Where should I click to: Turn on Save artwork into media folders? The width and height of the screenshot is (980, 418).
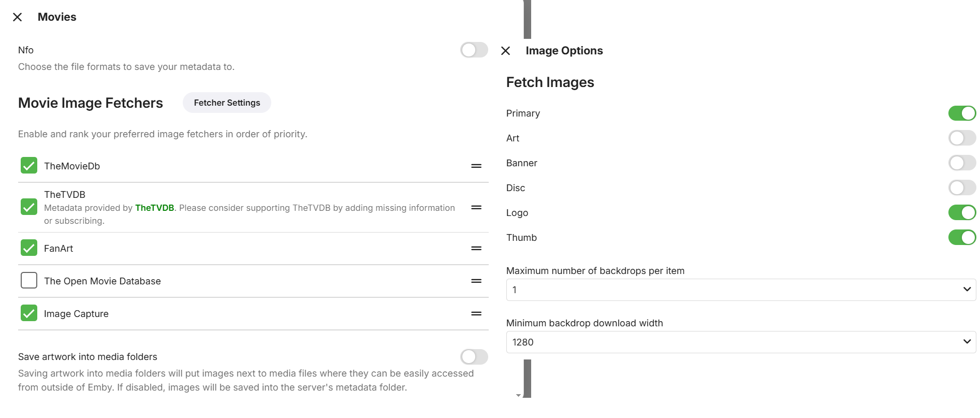coord(474,357)
